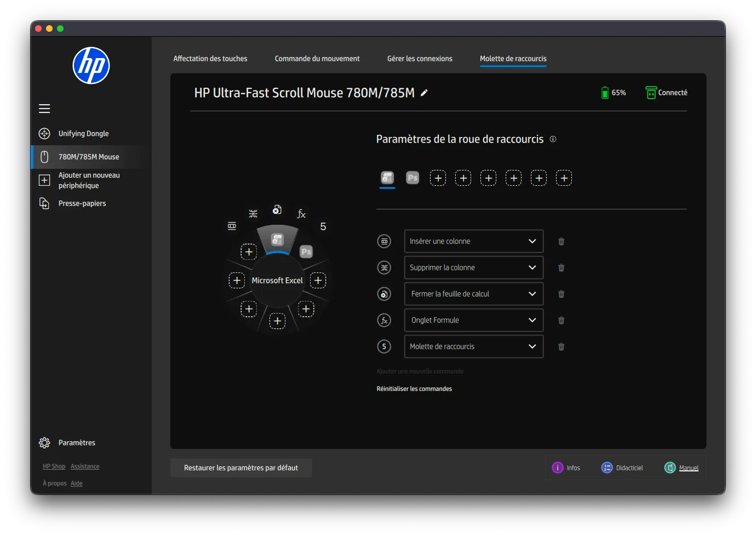Switch to 'Affectation des touches' tab
The height and width of the screenshot is (535, 756).
(210, 59)
